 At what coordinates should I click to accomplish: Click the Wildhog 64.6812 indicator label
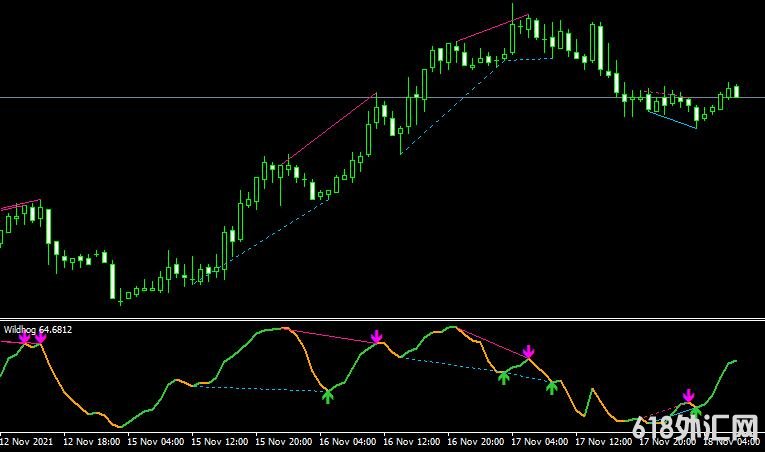(x=38, y=329)
